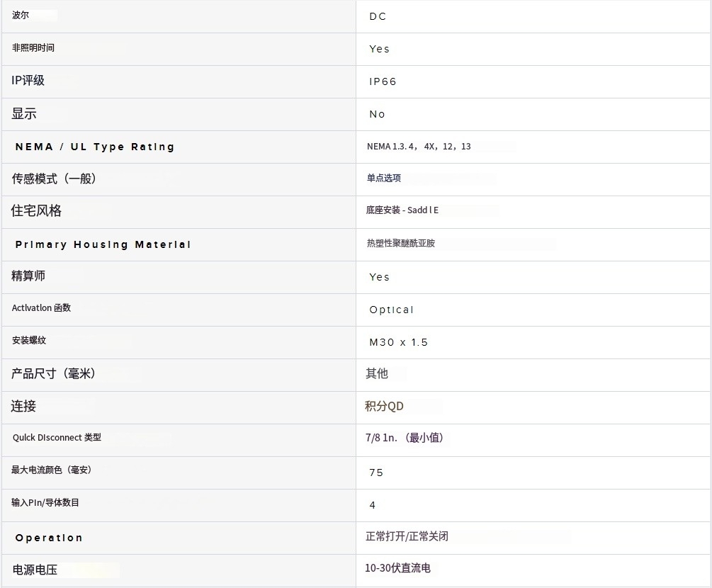
Task: Select the 电源电压 row label
Action: [34, 570]
